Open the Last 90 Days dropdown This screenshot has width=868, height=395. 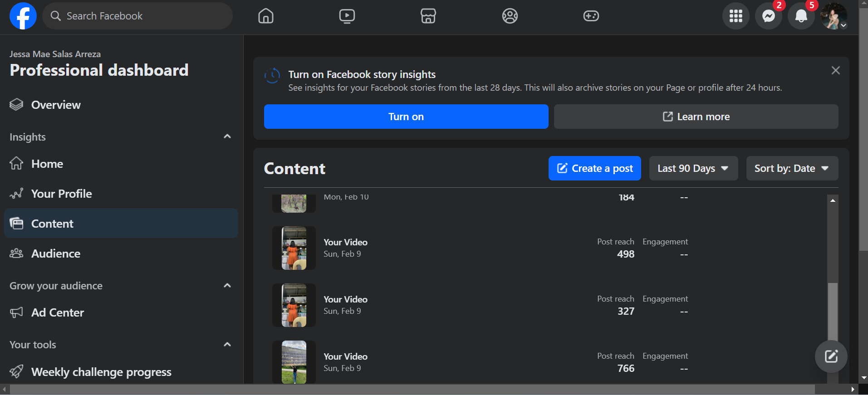[x=693, y=169]
